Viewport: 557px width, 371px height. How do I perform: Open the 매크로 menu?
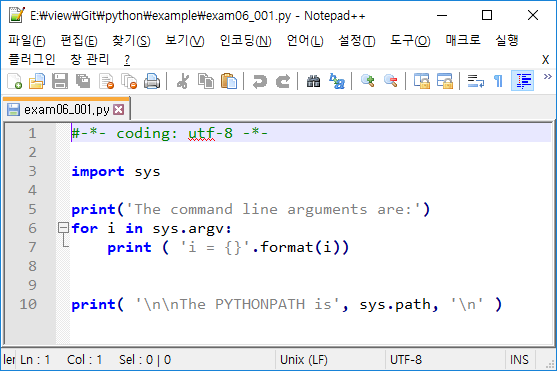pos(463,40)
